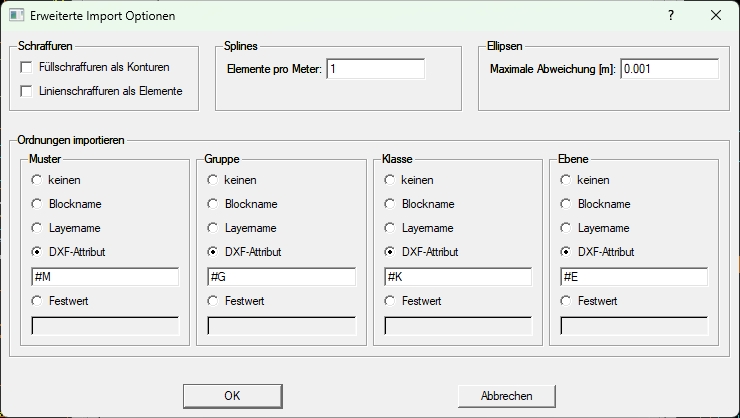Pick Festwert option in Ebene group
The width and height of the screenshot is (740, 418).
coord(566,300)
